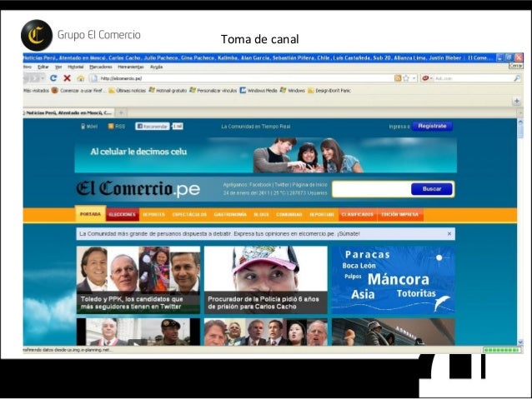Screen dimensions: 532x399
Task: Select the 'Noticias Perú, Atentado en Moscú' tab
Action: coord(68,112)
